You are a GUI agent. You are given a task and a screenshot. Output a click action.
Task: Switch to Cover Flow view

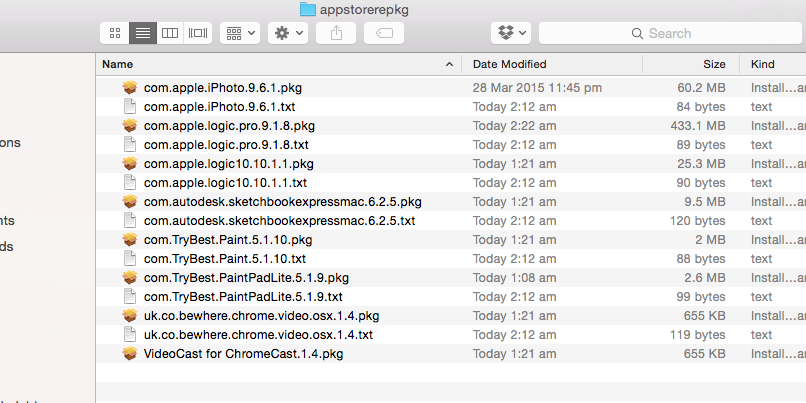coord(198,33)
